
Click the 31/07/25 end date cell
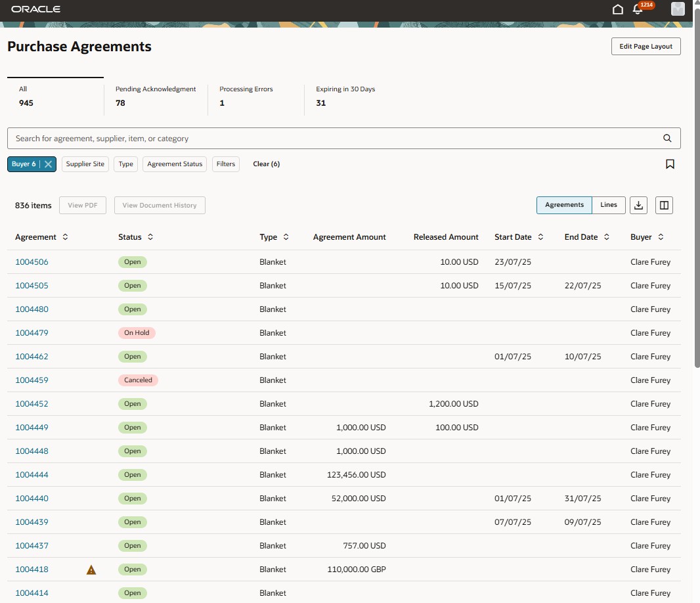click(x=582, y=499)
